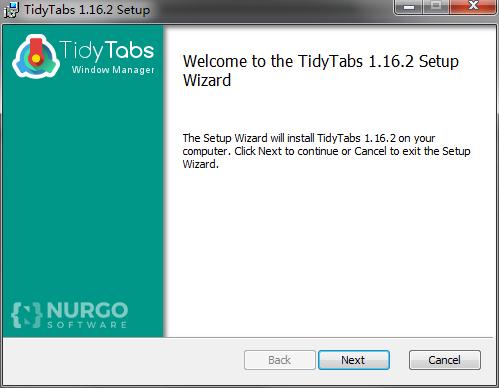Cancel the TidyTabs setup wizard

point(445,360)
